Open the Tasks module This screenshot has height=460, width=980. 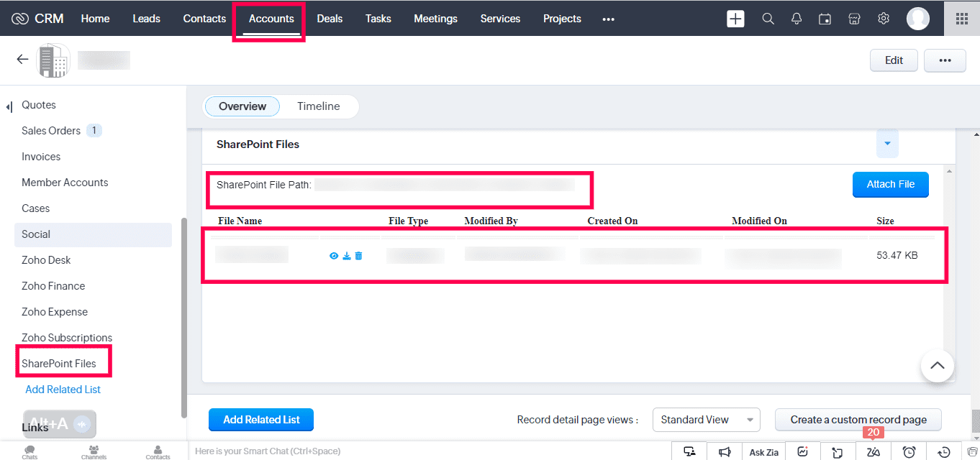pyautogui.click(x=378, y=19)
